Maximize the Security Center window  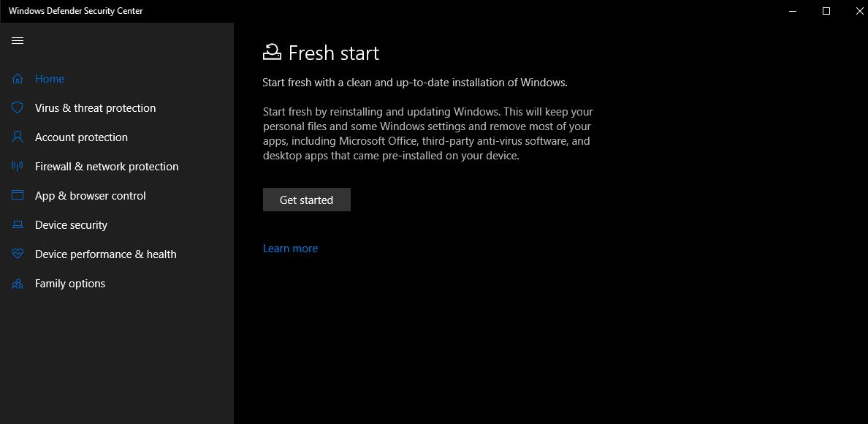826,11
